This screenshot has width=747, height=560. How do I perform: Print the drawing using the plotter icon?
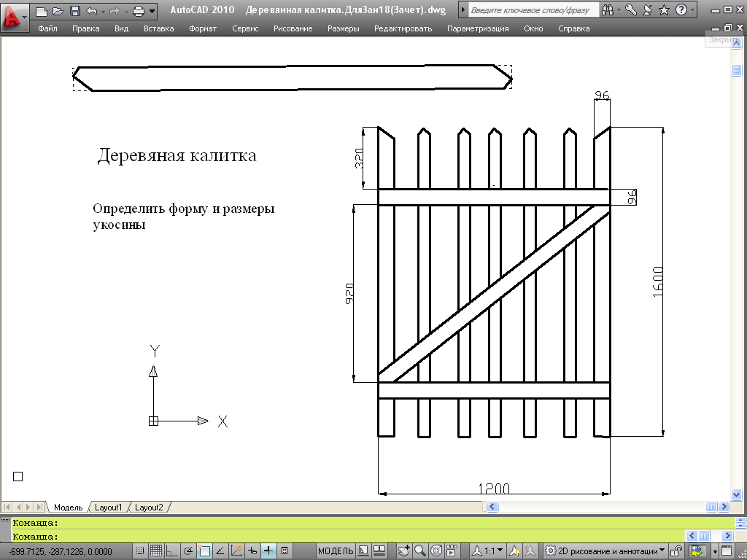[x=139, y=10]
